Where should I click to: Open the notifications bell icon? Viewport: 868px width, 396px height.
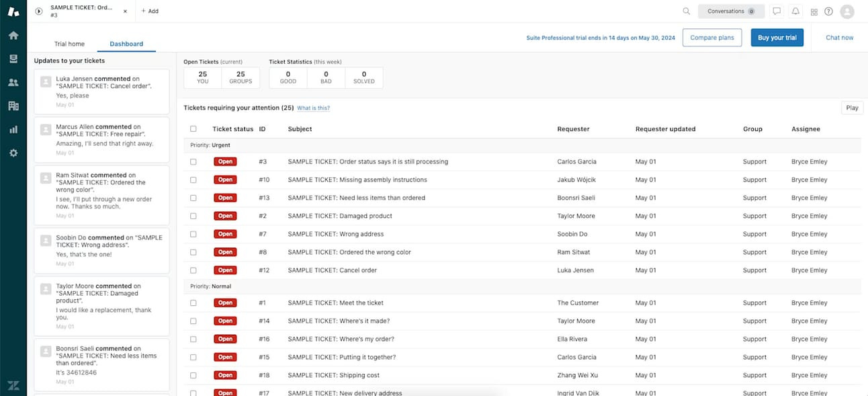(x=795, y=11)
